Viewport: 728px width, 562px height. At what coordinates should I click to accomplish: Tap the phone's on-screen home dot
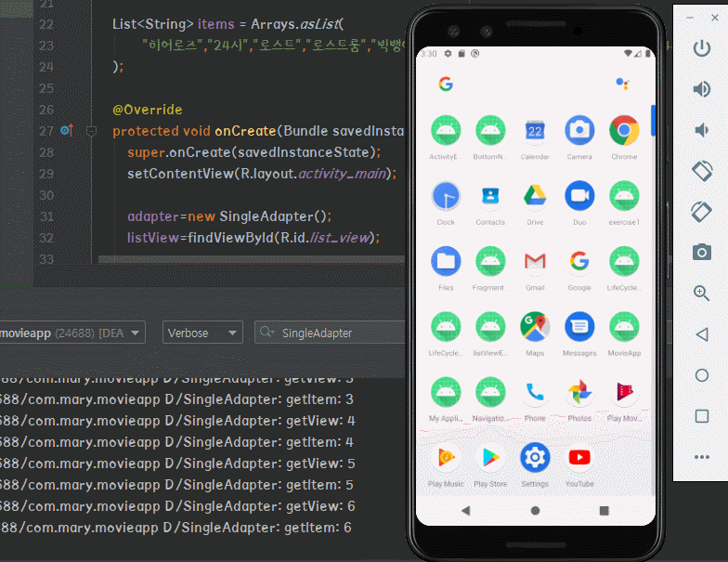[535, 511]
